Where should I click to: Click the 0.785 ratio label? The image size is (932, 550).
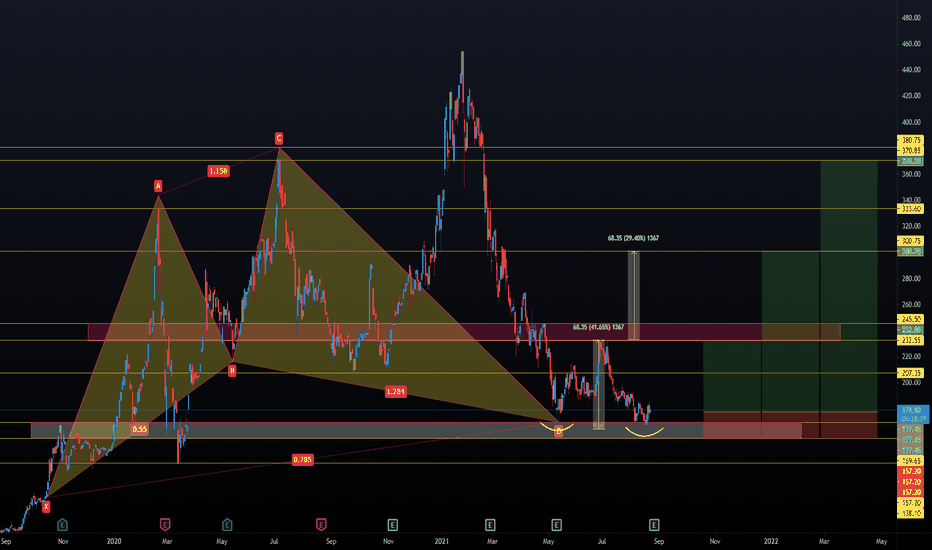pyautogui.click(x=303, y=459)
